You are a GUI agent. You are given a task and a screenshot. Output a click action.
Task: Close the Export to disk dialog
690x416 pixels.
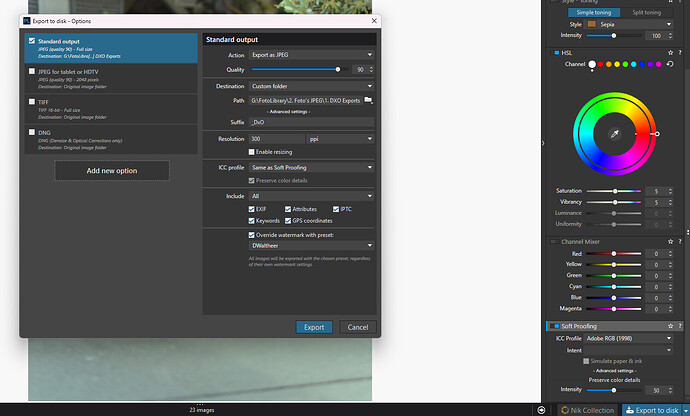point(374,21)
